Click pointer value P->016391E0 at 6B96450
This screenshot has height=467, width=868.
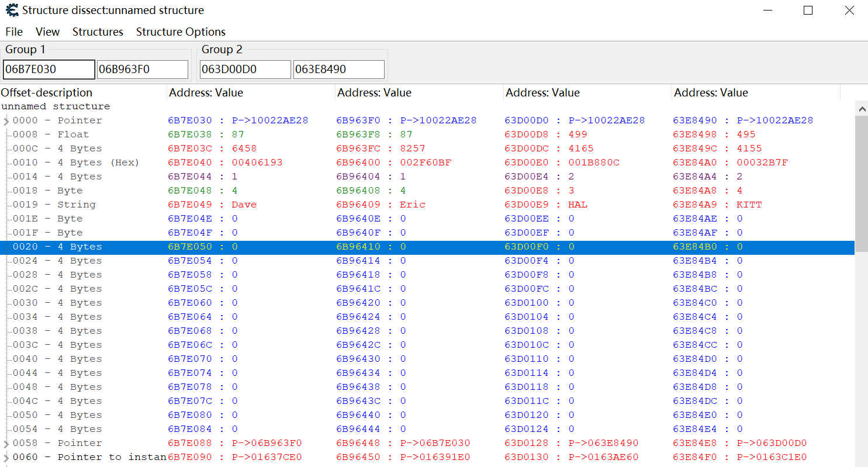pos(435,457)
